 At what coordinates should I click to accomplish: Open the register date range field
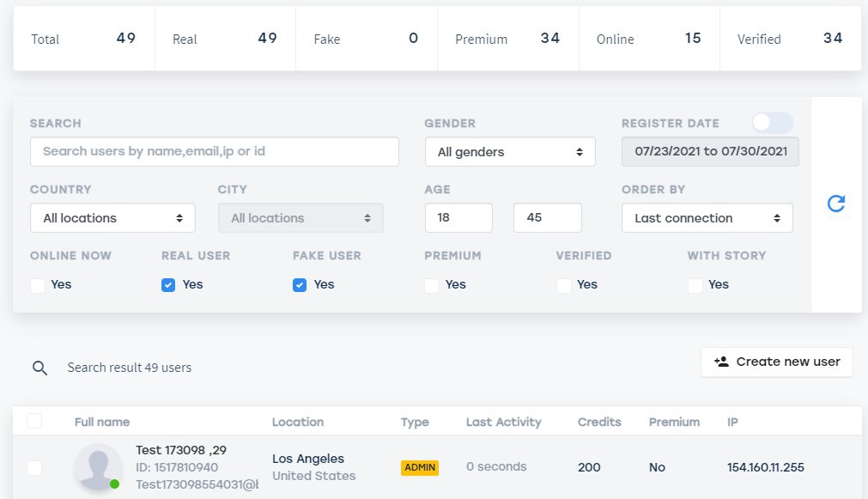710,152
